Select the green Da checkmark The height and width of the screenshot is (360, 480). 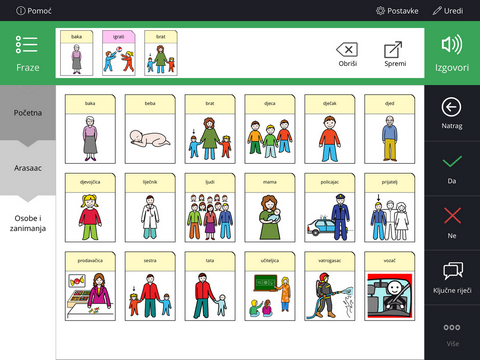click(x=452, y=162)
